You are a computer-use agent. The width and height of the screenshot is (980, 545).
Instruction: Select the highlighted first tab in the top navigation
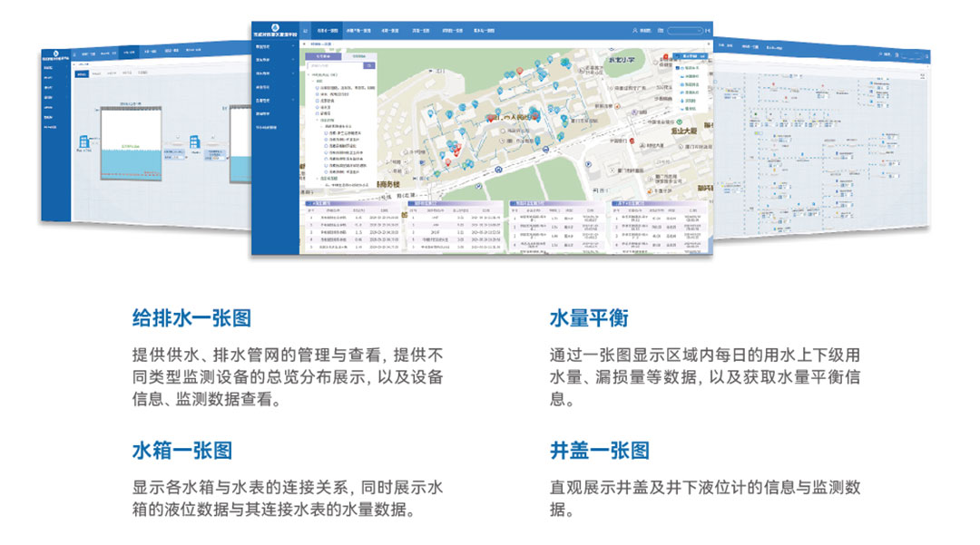pos(328,30)
